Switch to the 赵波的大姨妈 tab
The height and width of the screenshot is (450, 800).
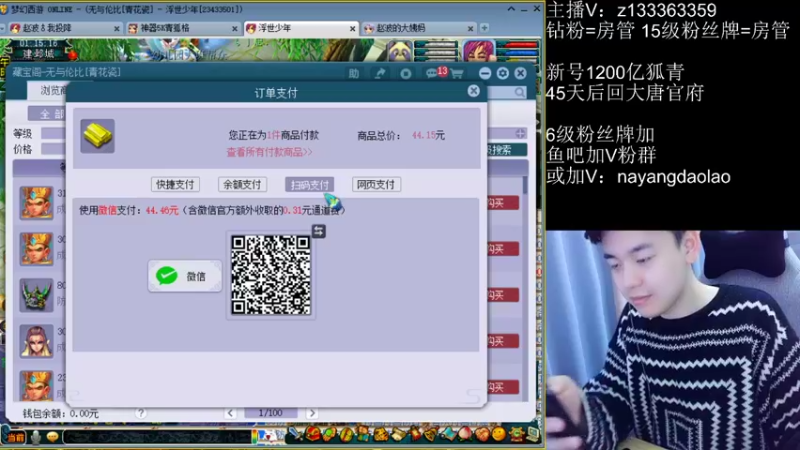(x=418, y=28)
